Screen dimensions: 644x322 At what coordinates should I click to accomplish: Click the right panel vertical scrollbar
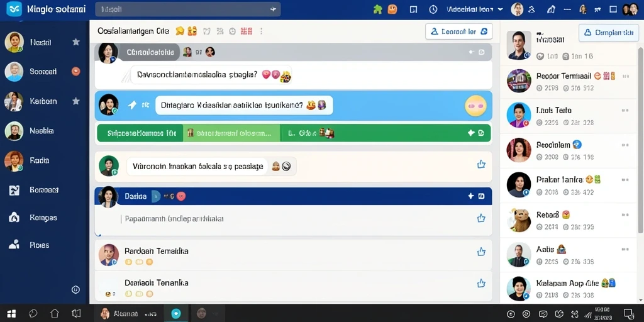(640, 140)
